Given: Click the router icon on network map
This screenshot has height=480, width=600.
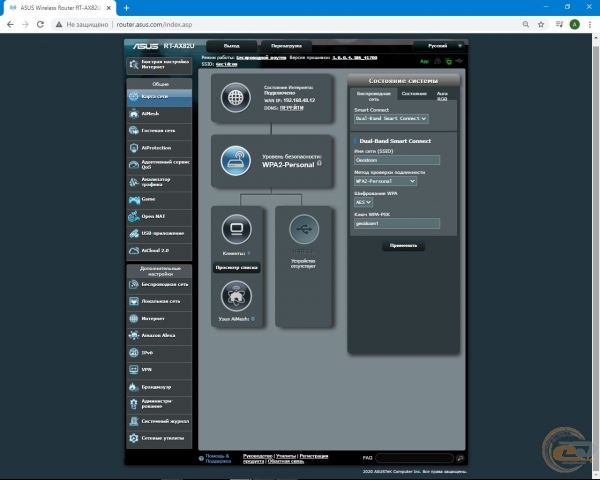Looking at the screenshot, I should pos(236,161).
